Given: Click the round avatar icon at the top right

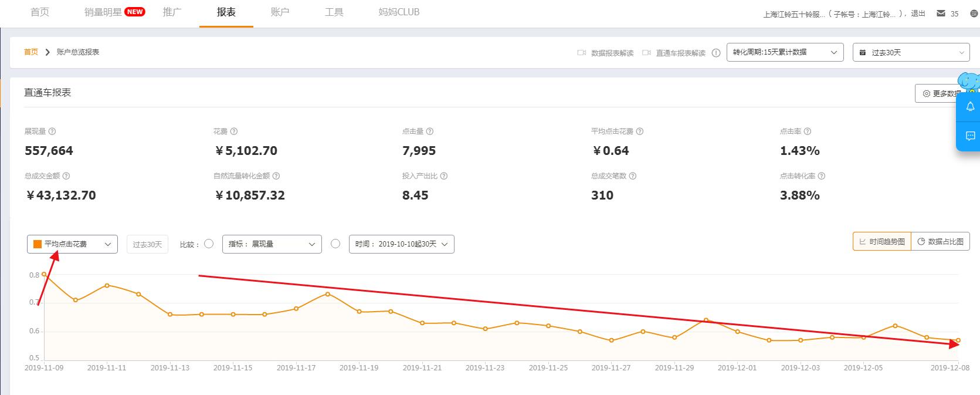Looking at the screenshot, I should pyautogui.click(x=974, y=13).
